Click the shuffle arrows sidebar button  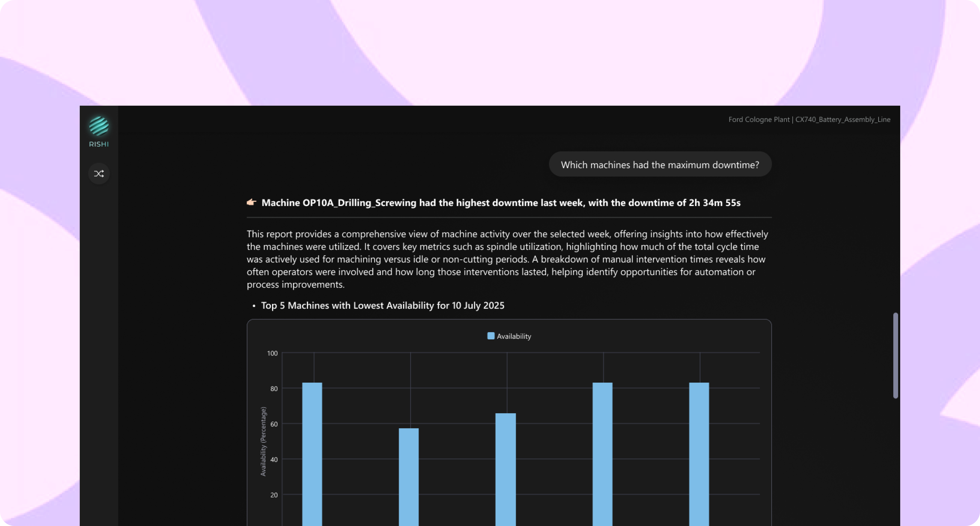click(99, 174)
